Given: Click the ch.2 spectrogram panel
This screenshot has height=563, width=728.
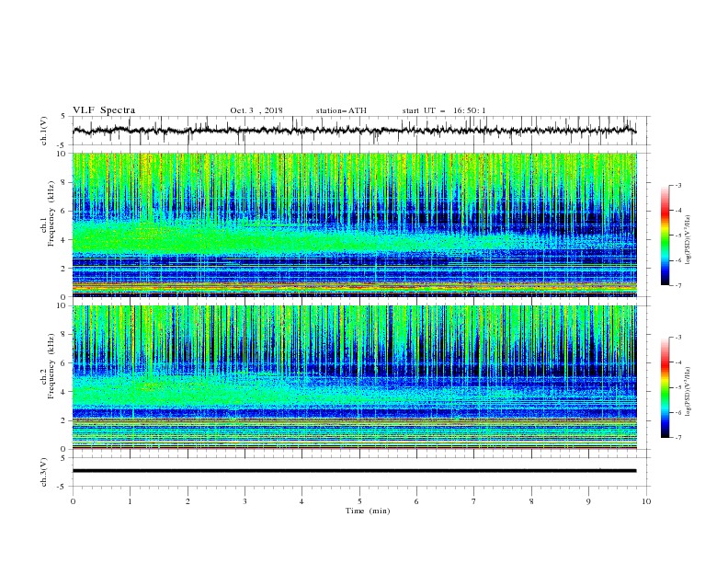Looking at the screenshot, I should pos(355,377).
